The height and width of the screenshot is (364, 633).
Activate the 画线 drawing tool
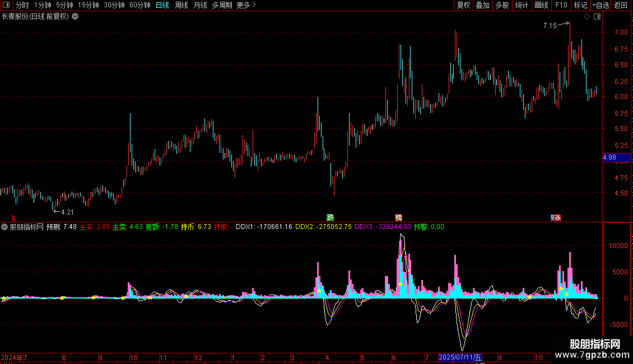[x=541, y=5]
